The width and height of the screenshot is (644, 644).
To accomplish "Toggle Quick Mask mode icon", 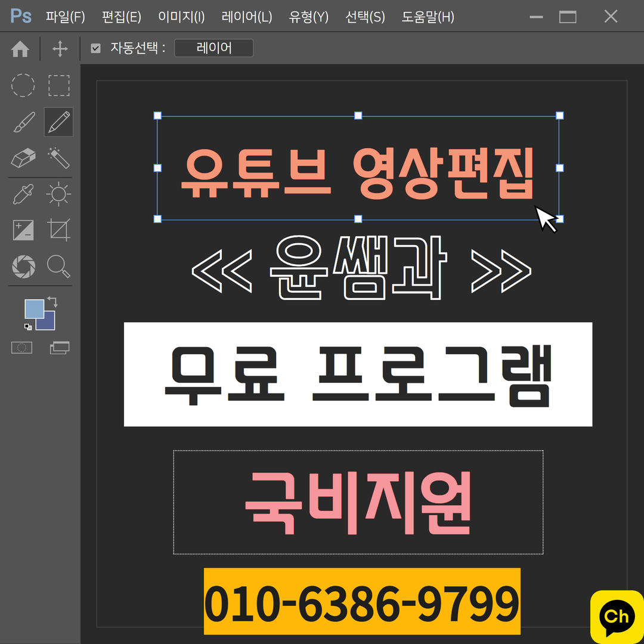I will click(22, 348).
